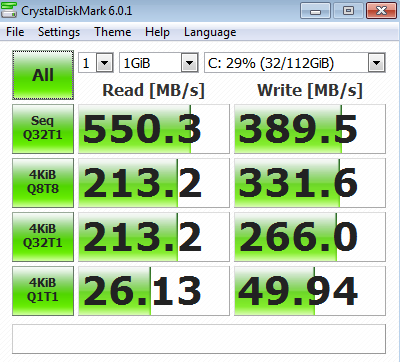
Task: Select the 4KiB Q1T1 write result 49.94
Action: [x=310, y=291]
